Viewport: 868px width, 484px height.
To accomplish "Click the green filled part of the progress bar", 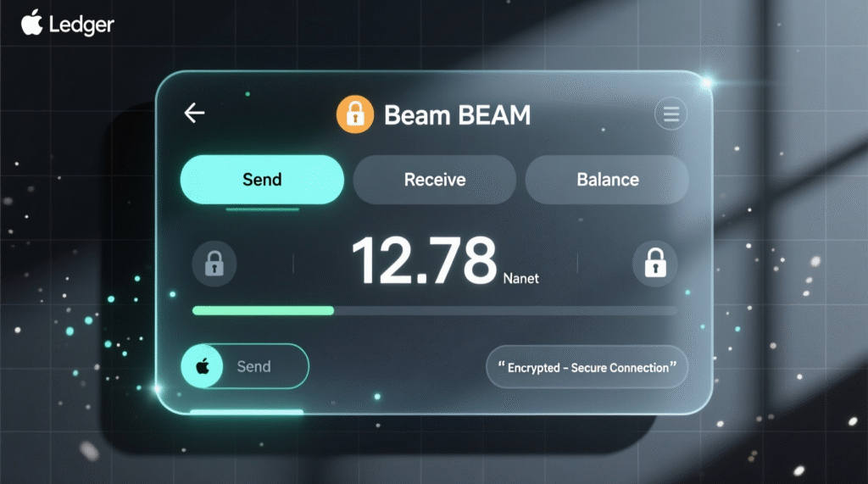I will click(263, 310).
